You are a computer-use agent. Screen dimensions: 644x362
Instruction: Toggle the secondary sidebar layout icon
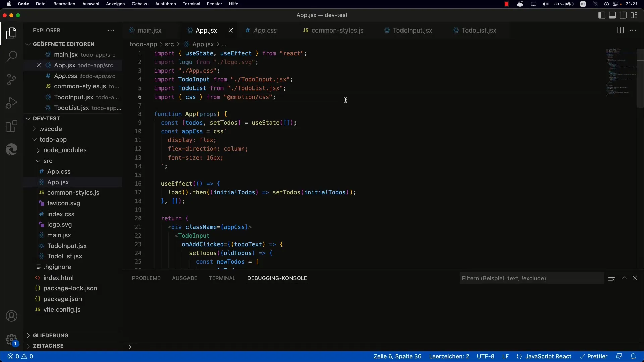(623, 15)
